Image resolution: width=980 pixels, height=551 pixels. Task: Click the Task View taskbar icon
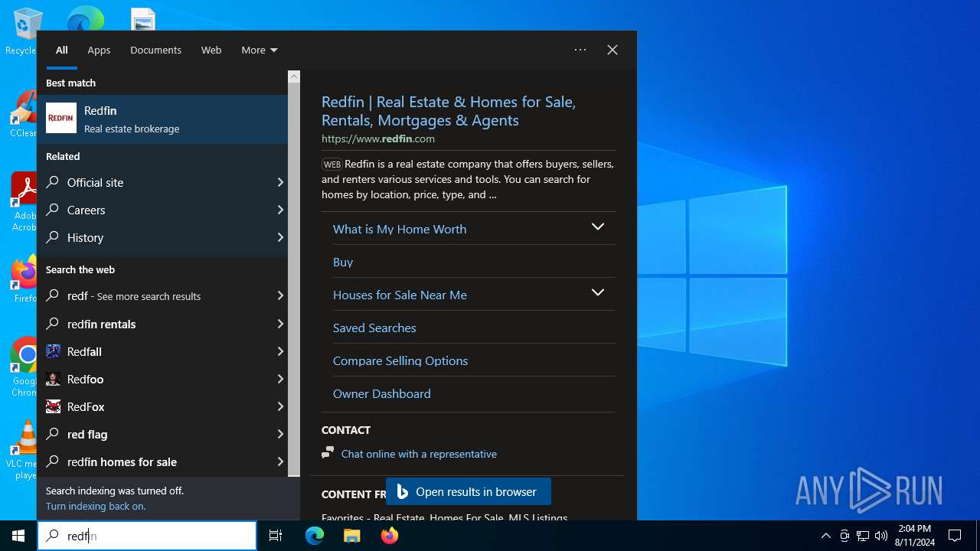coord(276,536)
